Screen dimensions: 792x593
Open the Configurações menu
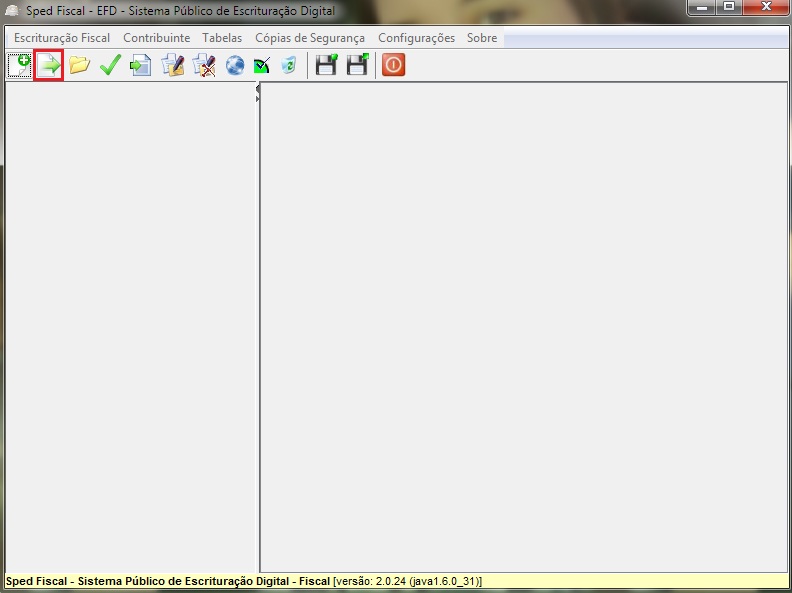(416, 38)
